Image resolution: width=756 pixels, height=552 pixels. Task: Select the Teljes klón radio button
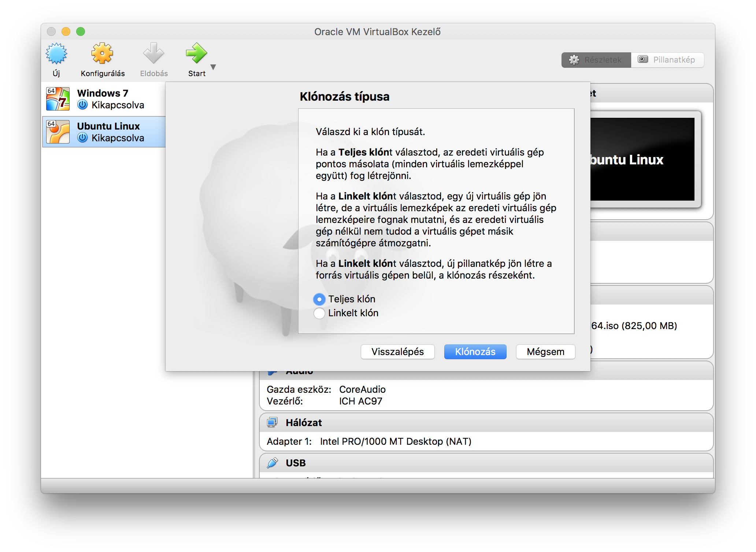click(x=319, y=299)
